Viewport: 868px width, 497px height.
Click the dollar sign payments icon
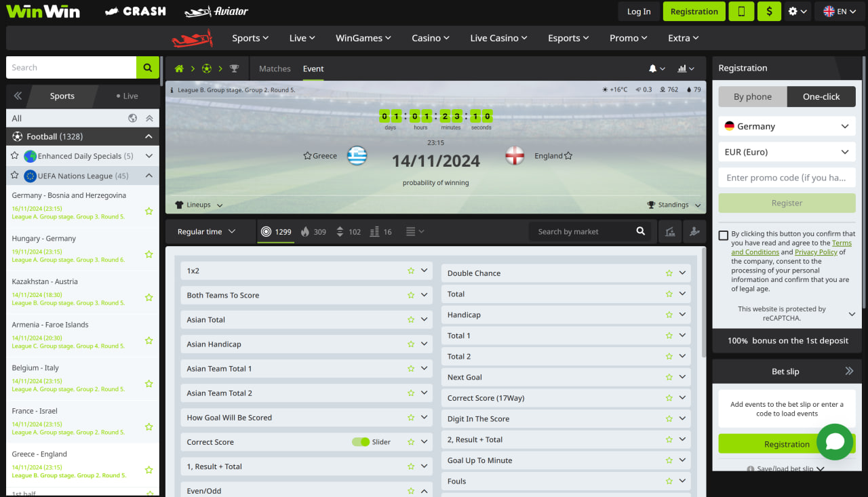coord(768,12)
